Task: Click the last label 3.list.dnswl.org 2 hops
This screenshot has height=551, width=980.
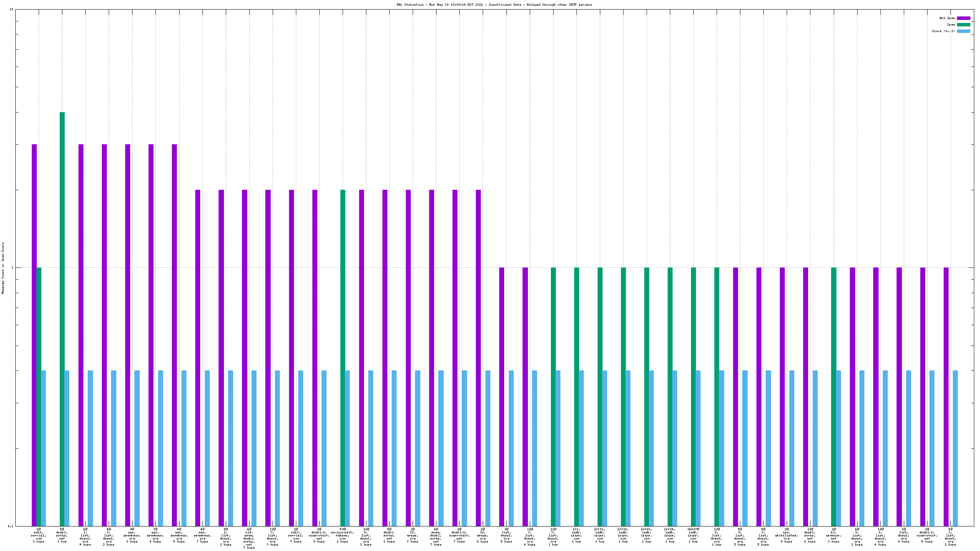Action: (950, 537)
